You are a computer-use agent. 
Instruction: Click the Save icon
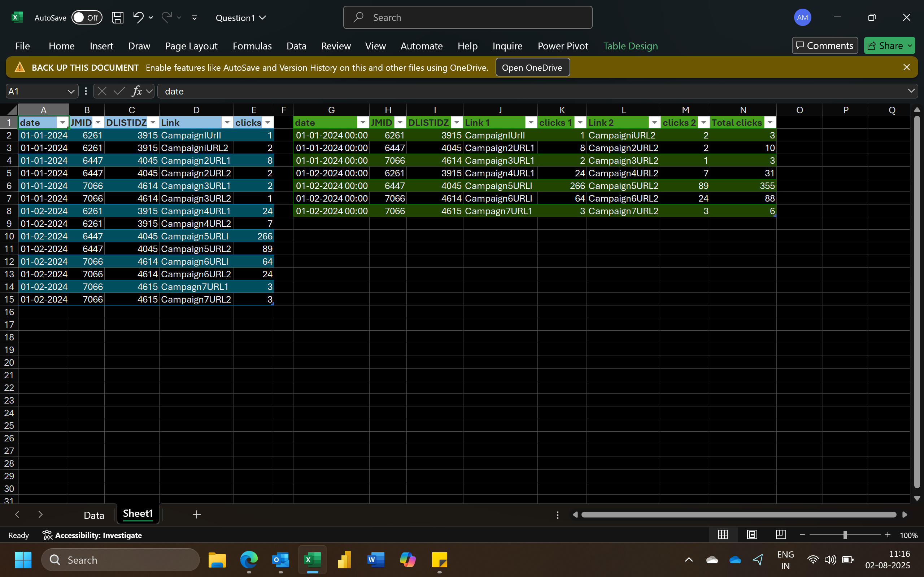(118, 17)
